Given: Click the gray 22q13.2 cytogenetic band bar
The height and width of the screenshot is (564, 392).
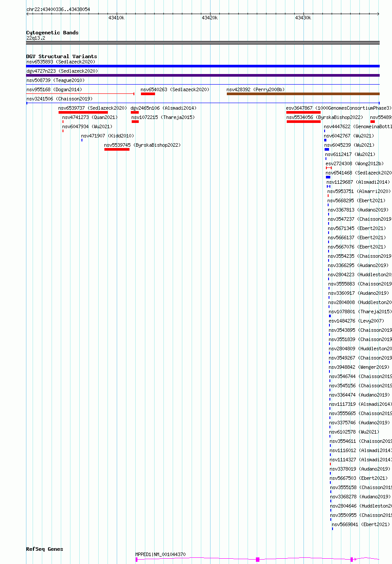Looking at the screenshot, I should (203, 43).
